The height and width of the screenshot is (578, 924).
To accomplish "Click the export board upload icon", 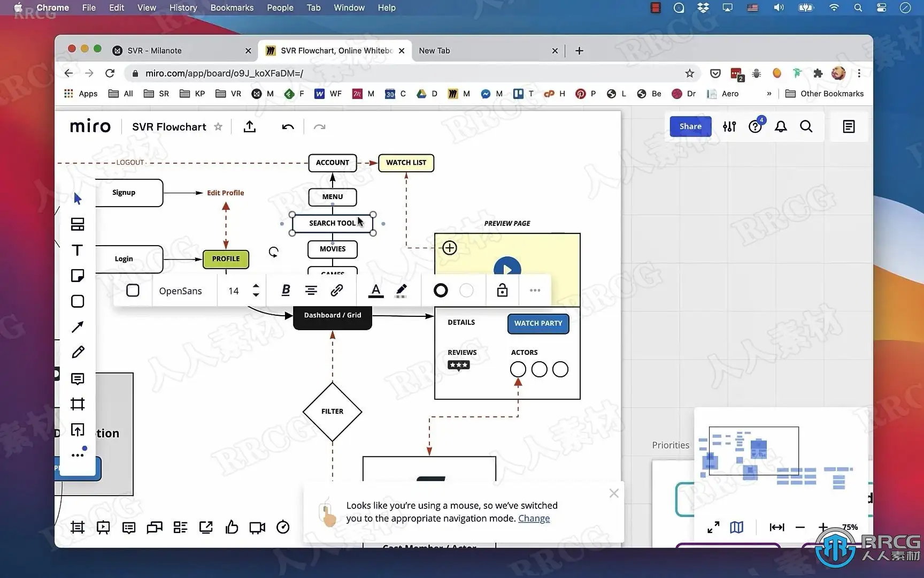I will [250, 127].
